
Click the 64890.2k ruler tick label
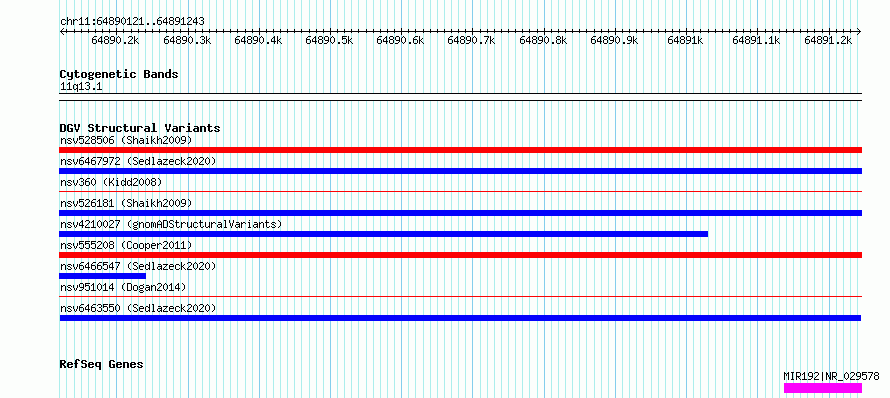(115, 40)
